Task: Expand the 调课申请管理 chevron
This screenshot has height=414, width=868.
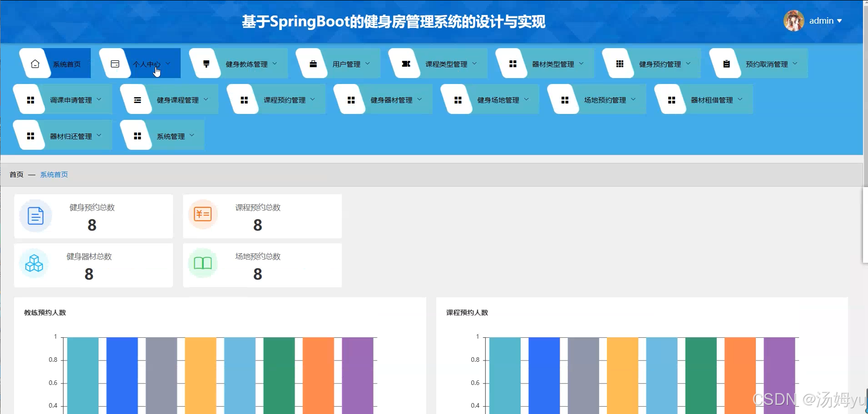Action: [99, 99]
